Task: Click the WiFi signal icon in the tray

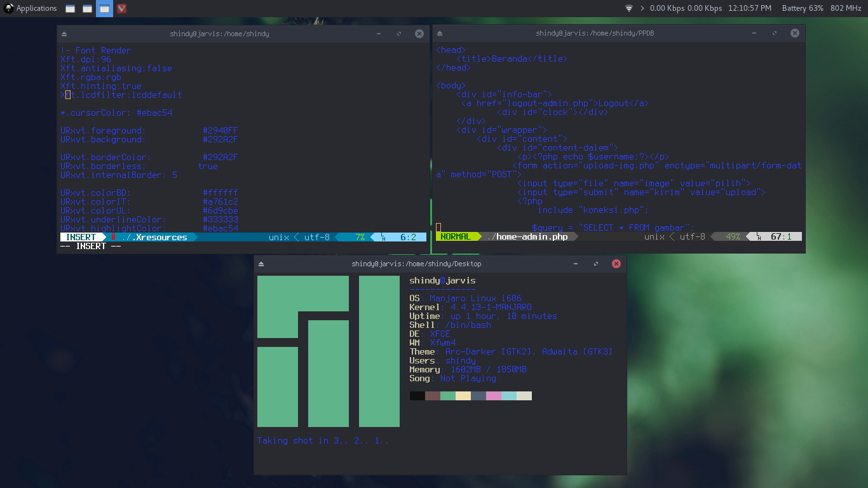Action: point(629,8)
